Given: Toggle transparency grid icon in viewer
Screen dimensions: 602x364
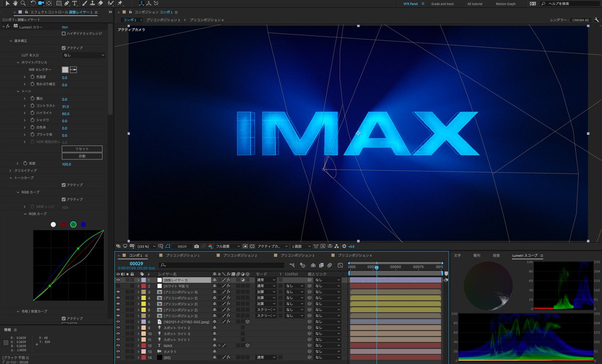Looking at the screenshot, I should click(x=253, y=246).
